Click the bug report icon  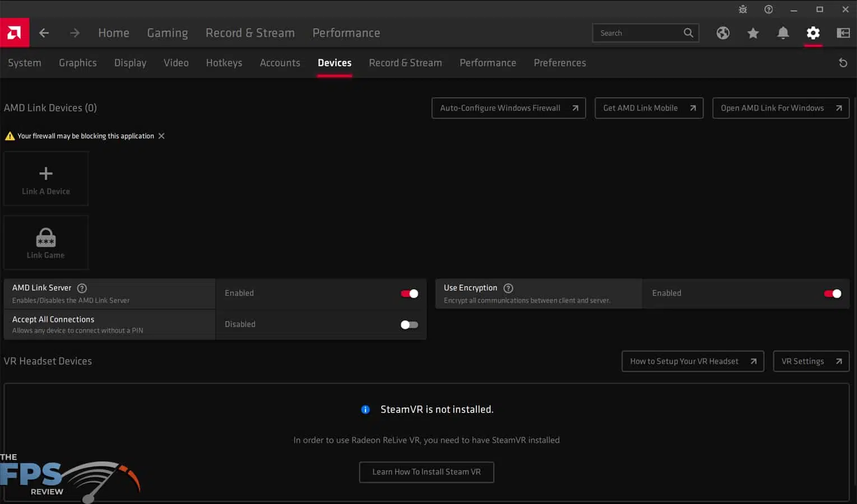(743, 9)
